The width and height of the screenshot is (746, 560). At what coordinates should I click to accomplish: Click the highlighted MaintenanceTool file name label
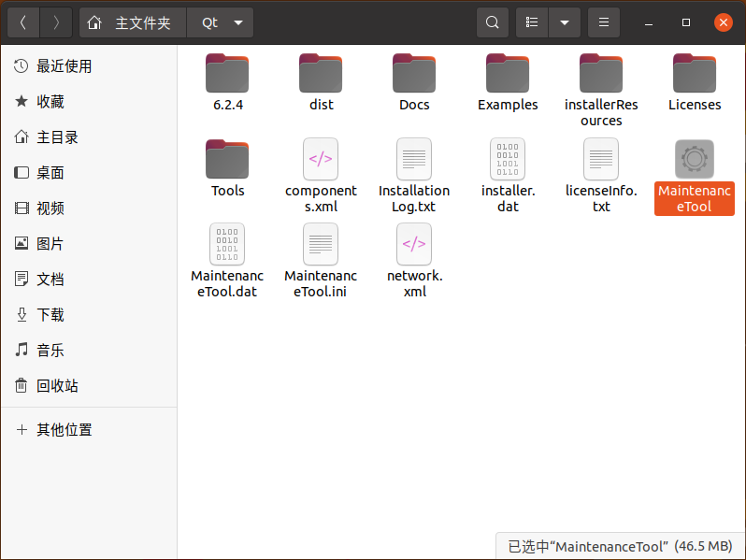click(695, 198)
